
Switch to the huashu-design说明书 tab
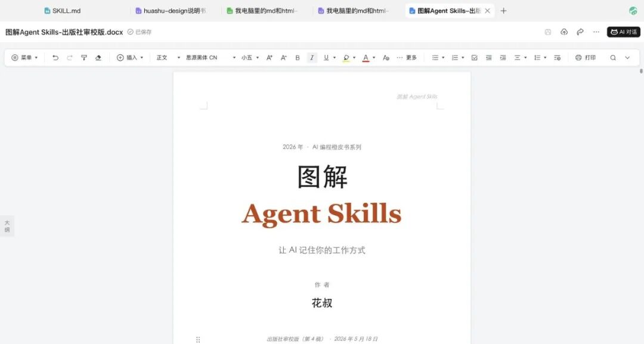171,11
